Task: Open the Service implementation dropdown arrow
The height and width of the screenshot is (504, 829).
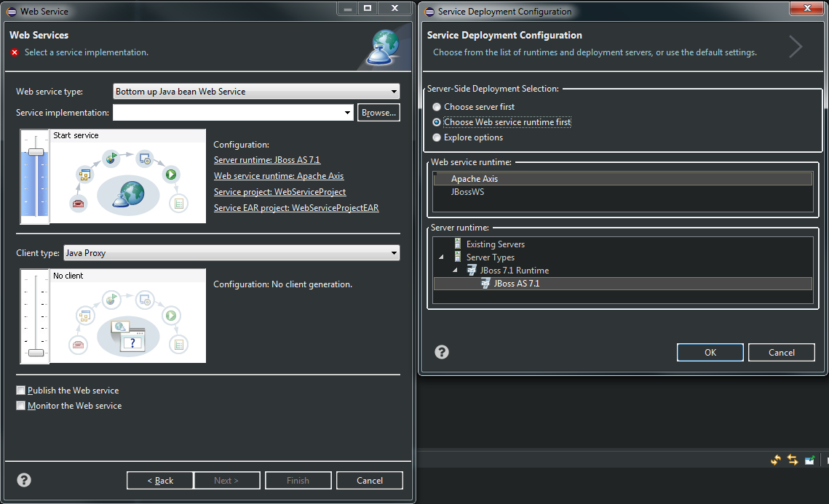Action: click(x=347, y=113)
